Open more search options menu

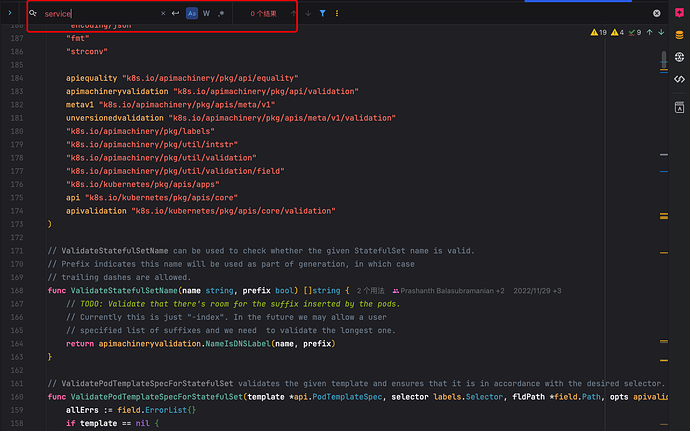point(337,13)
